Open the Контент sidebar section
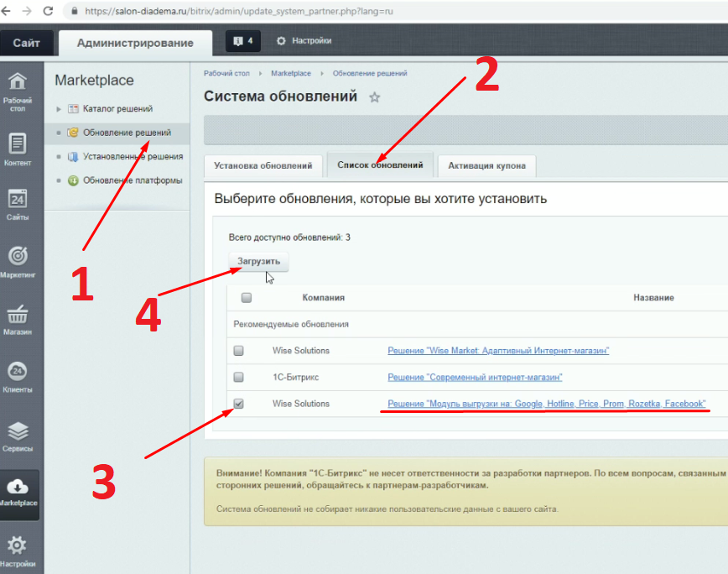 point(18,149)
